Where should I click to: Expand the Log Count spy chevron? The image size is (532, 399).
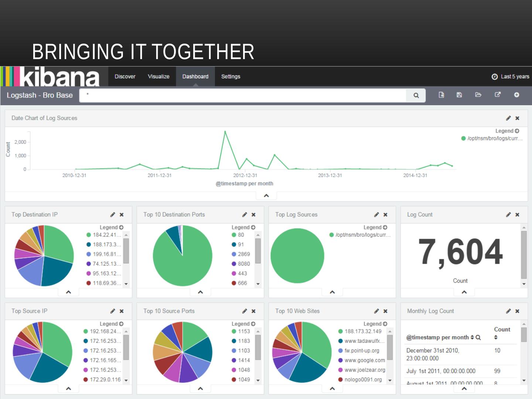pyautogui.click(x=464, y=292)
